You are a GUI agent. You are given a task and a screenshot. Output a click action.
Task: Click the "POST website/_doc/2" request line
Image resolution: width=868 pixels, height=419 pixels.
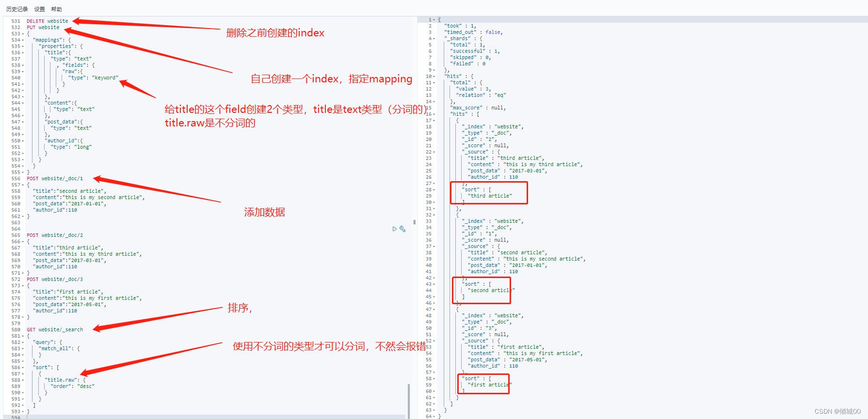point(55,235)
